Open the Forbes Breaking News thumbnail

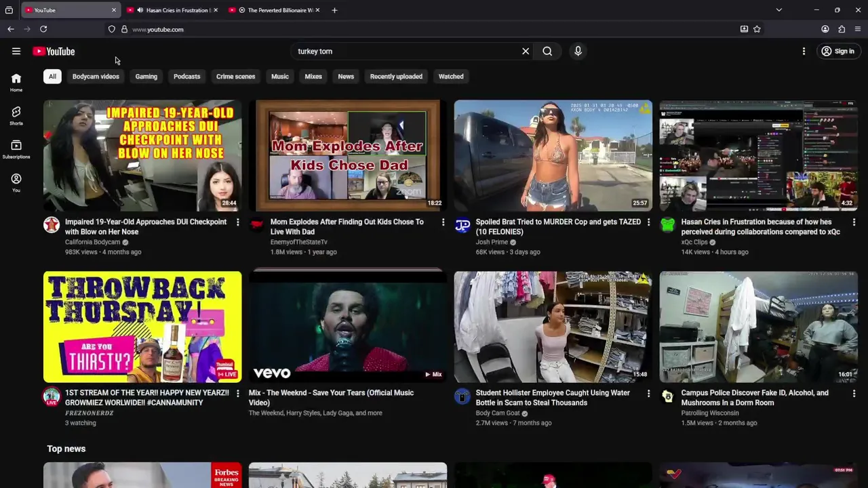(142, 475)
